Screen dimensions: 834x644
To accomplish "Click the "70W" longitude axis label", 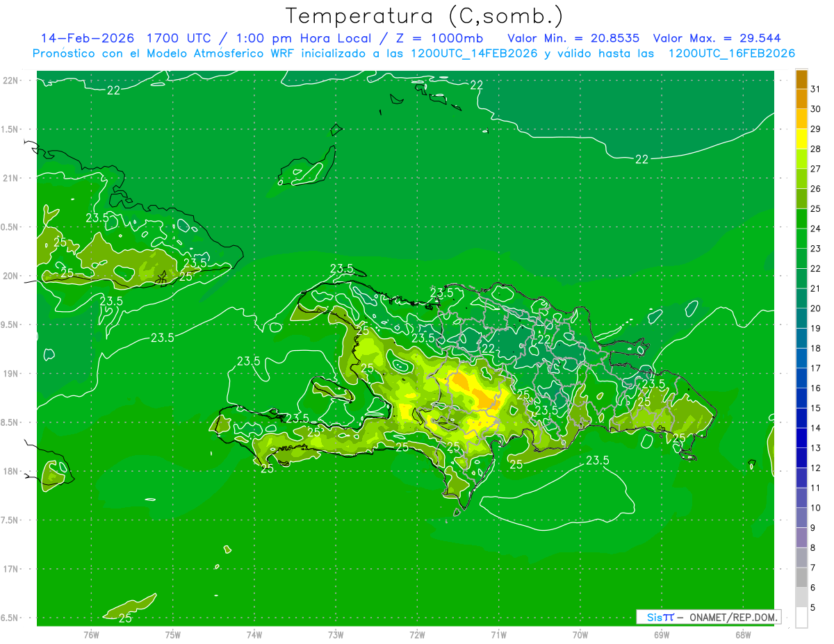I will click(x=580, y=634).
